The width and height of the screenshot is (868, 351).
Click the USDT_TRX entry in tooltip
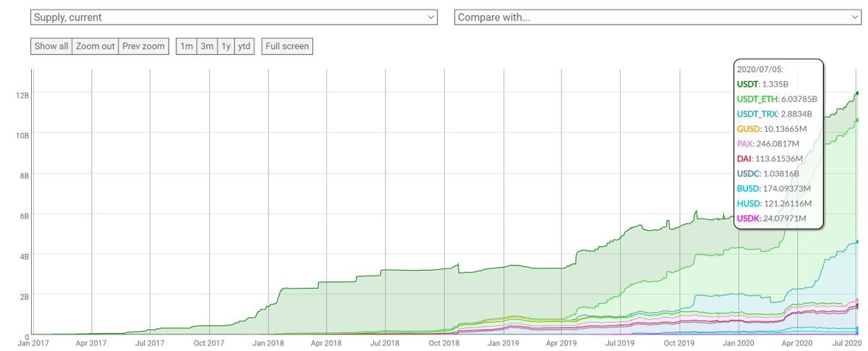click(x=775, y=114)
